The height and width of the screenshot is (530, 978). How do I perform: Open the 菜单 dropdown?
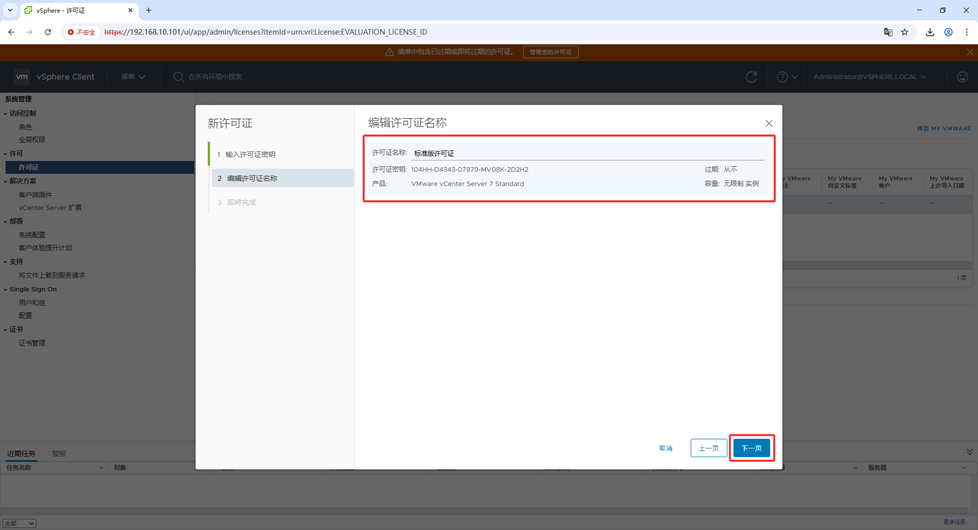(x=133, y=77)
